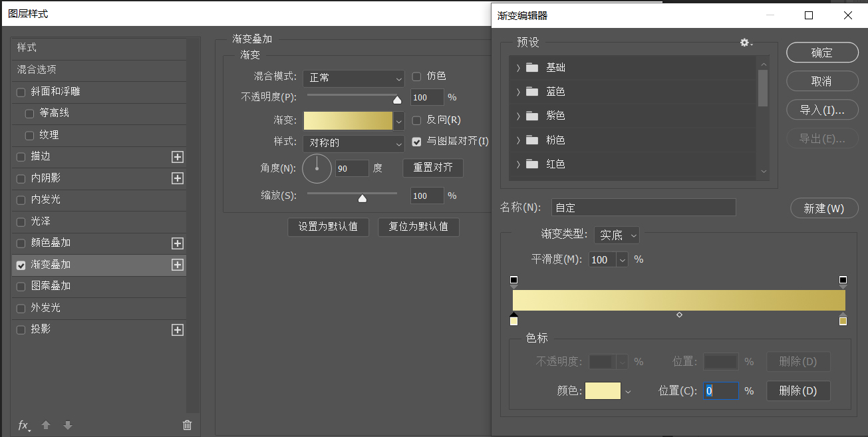Expand the 基础 preset group
The width and height of the screenshot is (868, 437).
(x=518, y=67)
